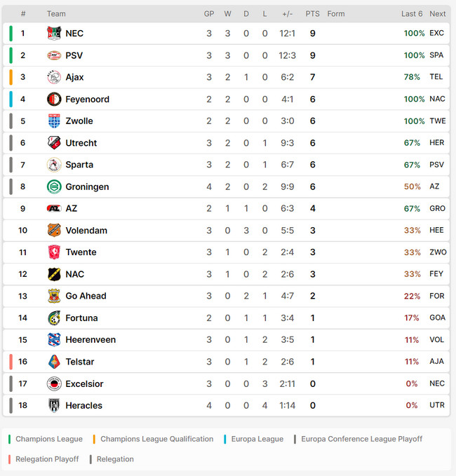Click the Feyenoord club badge
Viewport: 456px width, 476px height.
click(x=54, y=99)
